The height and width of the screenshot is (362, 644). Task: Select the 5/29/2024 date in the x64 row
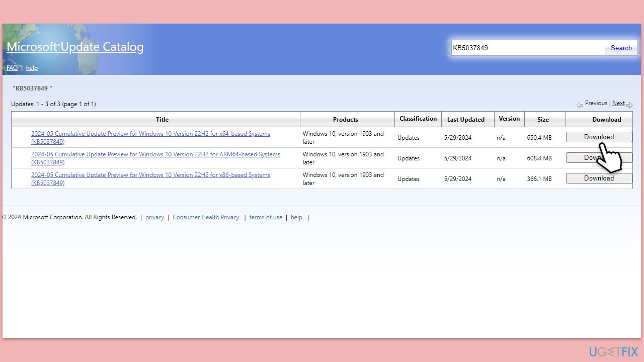[458, 138]
